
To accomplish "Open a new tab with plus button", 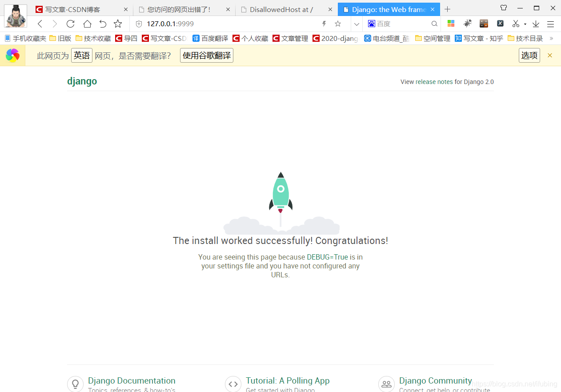I will [448, 9].
